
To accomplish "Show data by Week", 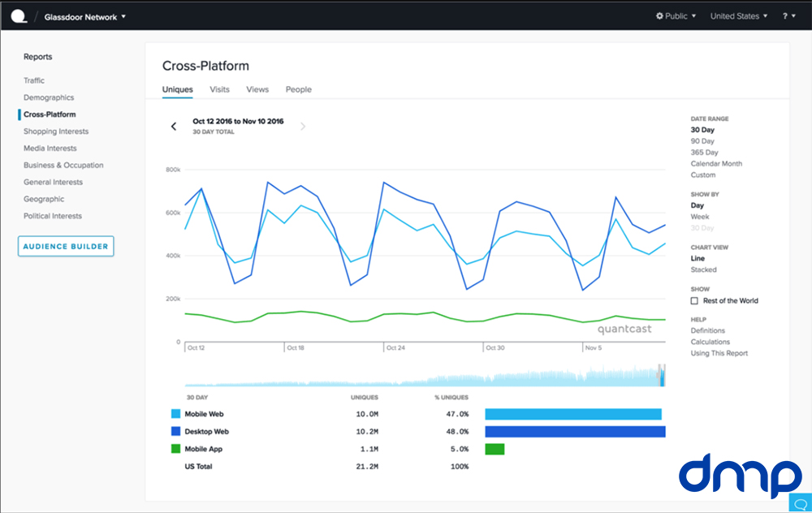I will [x=699, y=217].
